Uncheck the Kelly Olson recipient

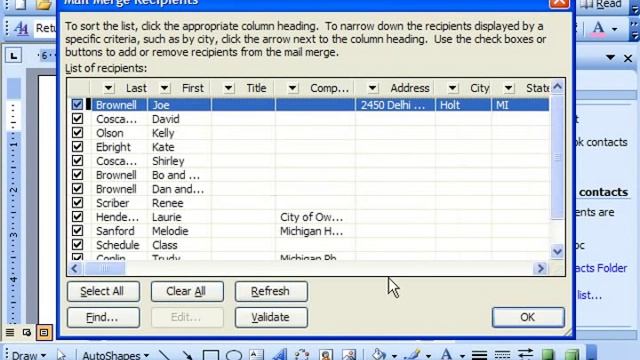pyautogui.click(x=77, y=133)
